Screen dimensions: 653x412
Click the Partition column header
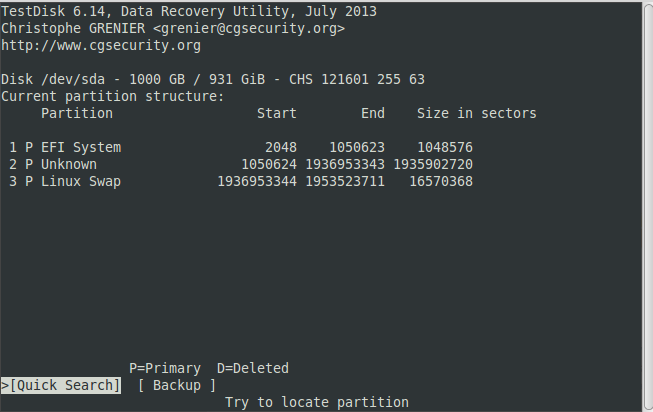point(77,113)
